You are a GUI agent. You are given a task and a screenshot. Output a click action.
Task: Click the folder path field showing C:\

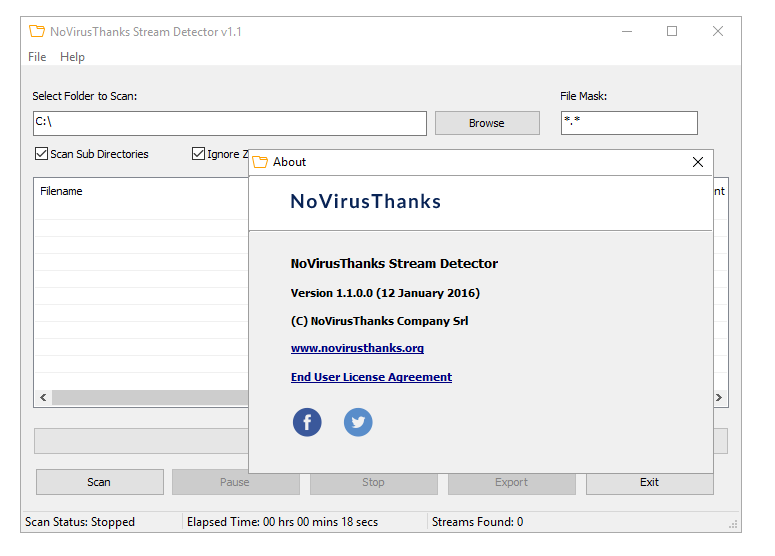230,123
